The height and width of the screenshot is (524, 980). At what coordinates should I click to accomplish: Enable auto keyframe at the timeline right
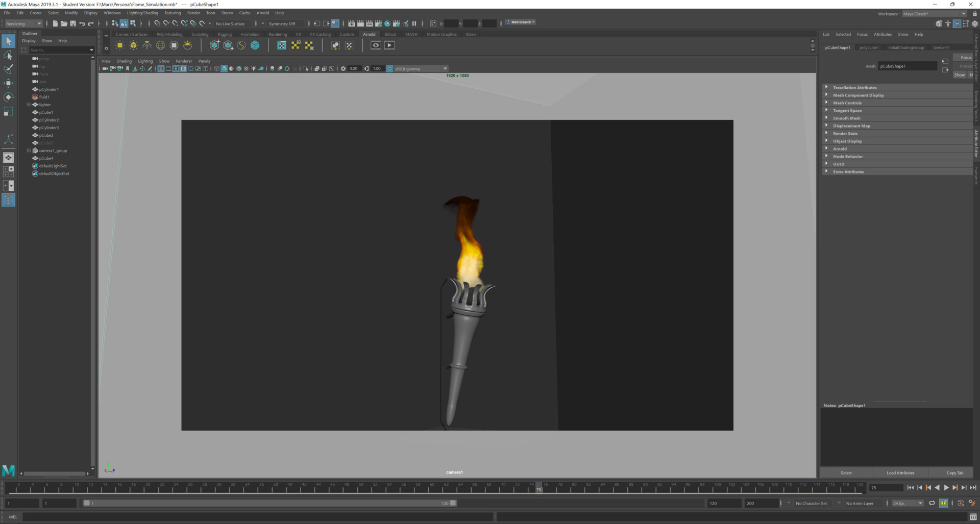[x=944, y=503]
